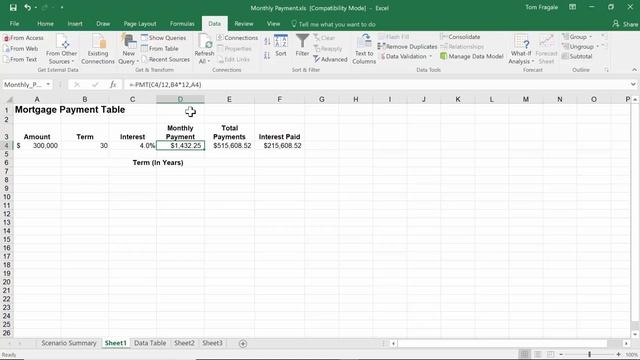Switch to Page Break Preview icon
The height and width of the screenshot is (360, 640).
click(551, 354)
